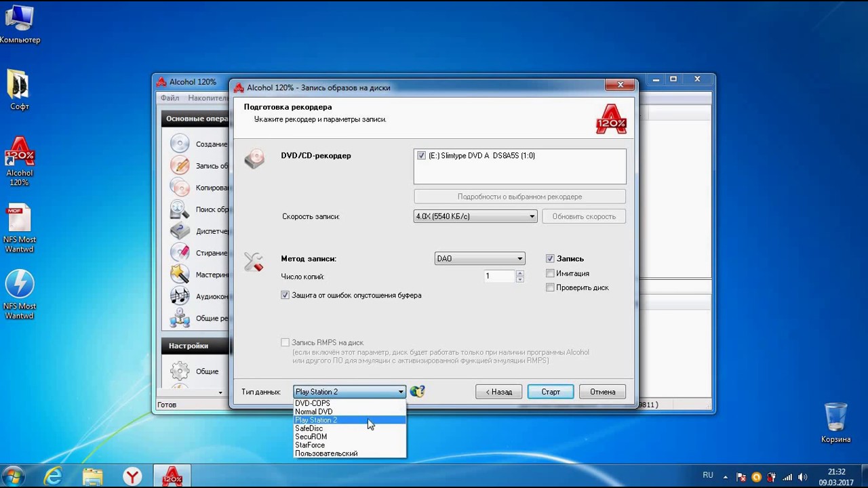Select Alcohol 120% desktop shortcut
The image size is (868, 488).
(x=20, y=161)
